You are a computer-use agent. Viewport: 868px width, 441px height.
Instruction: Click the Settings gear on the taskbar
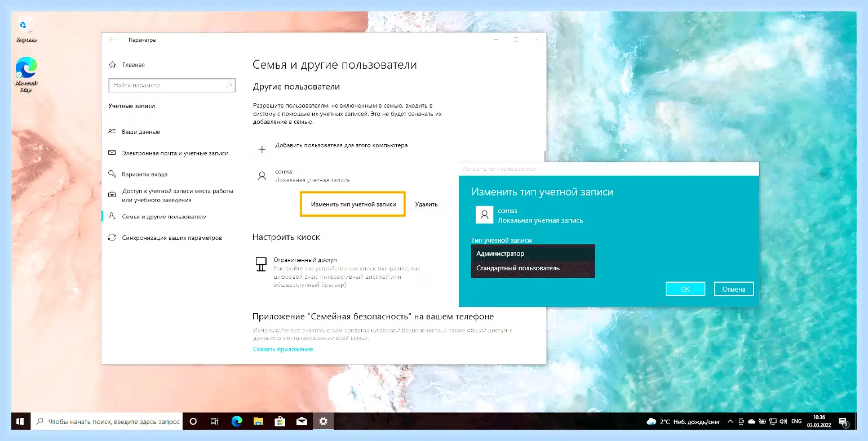(x=323, y=421)
